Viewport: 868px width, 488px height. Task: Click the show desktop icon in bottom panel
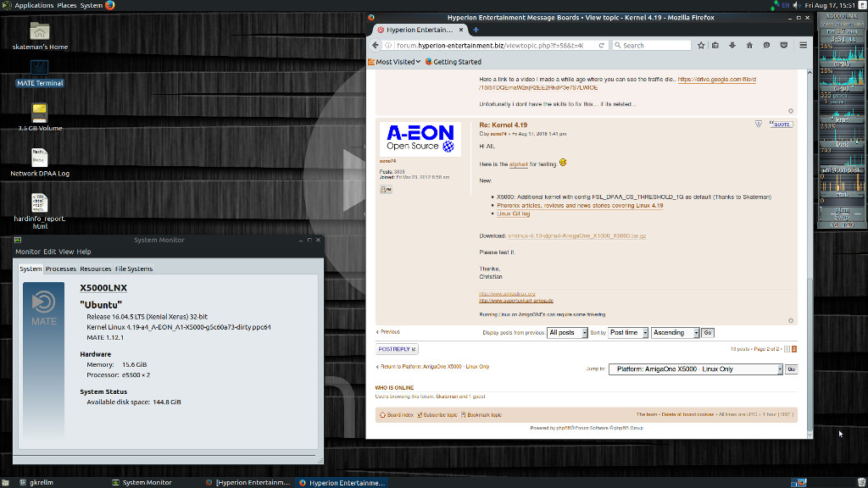point(5,482)
